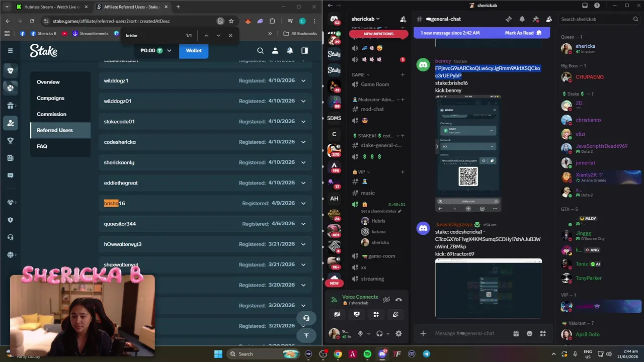The height and width of the screenshot is (362, 644).
Task: Expand codeshericka referred user row
Action: 303,142
